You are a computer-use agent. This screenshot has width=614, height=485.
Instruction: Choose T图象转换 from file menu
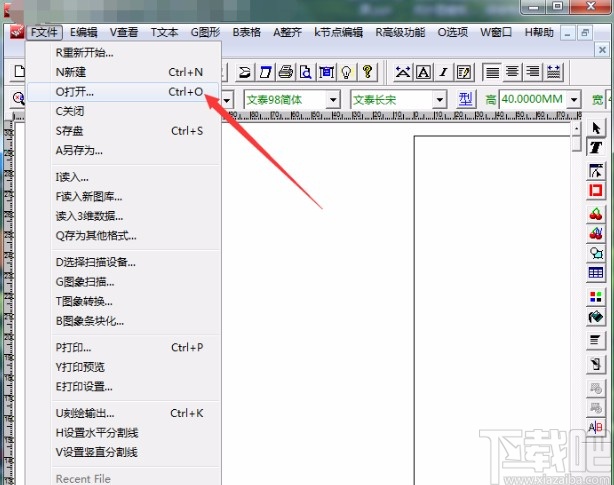[x=124, y=301]
